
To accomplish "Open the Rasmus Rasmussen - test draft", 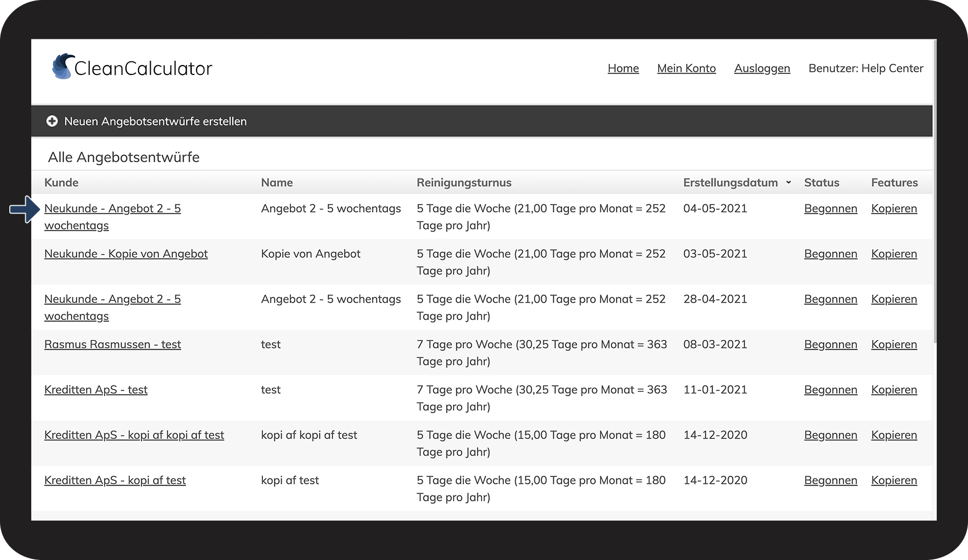I will pyautogui.click(x=112, y=344).
